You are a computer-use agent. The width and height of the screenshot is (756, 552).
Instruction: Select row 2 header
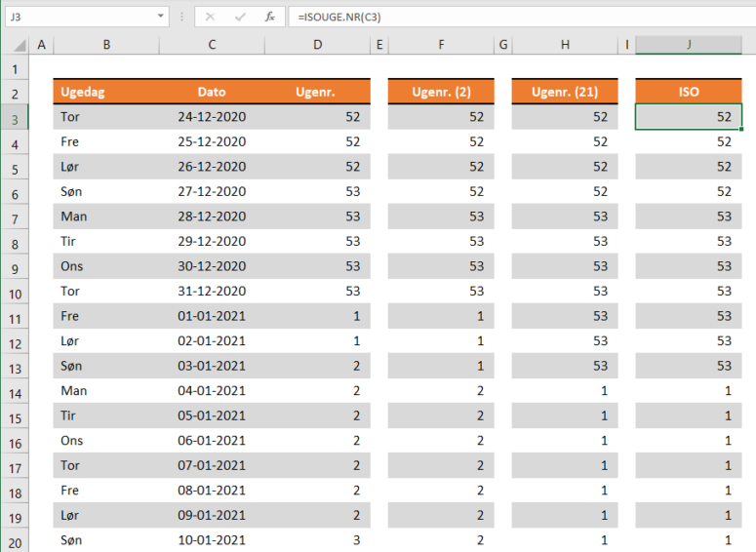tap(15, 94)
